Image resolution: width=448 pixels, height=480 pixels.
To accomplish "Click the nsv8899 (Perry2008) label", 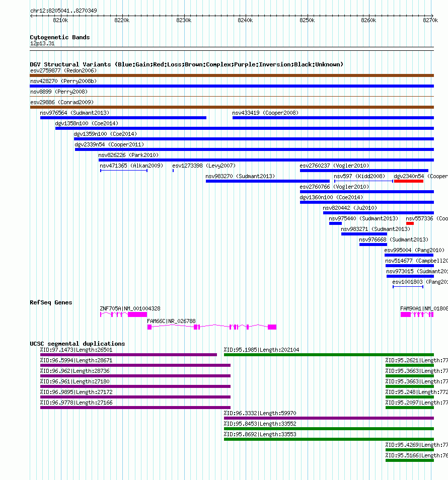I will [x=59, y=92].
